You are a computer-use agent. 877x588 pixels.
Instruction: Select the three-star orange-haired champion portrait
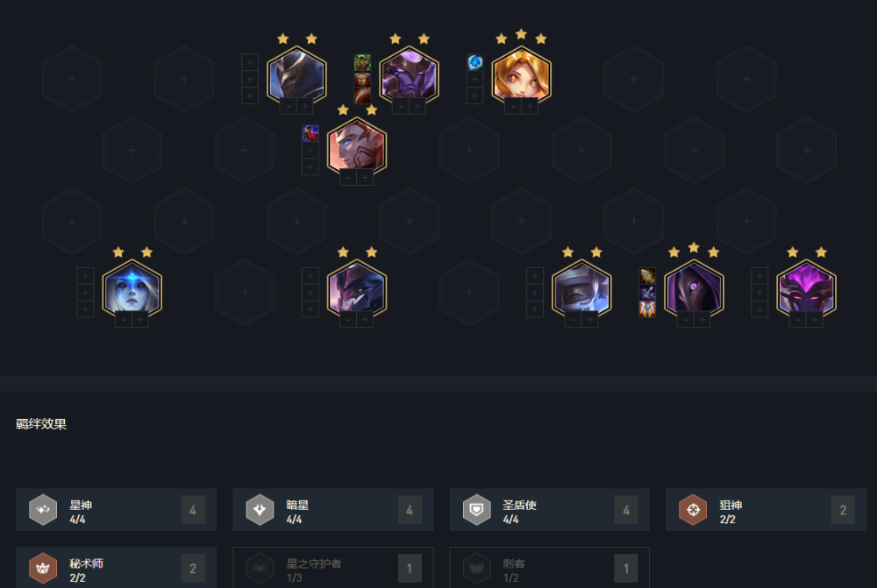tap(521, 75)
